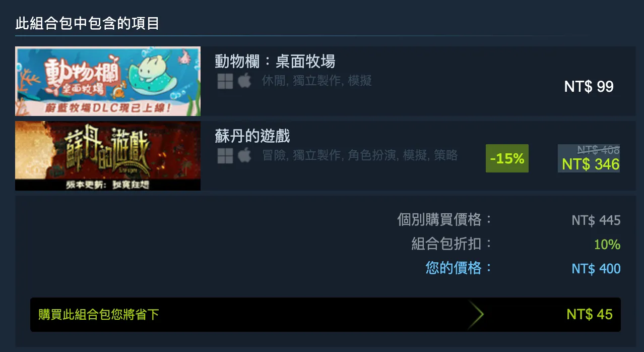Viewport: 644px width, 352px height.
Task: Open the 蘇丹的遊戲 title link
Action: tap(252, 136)
